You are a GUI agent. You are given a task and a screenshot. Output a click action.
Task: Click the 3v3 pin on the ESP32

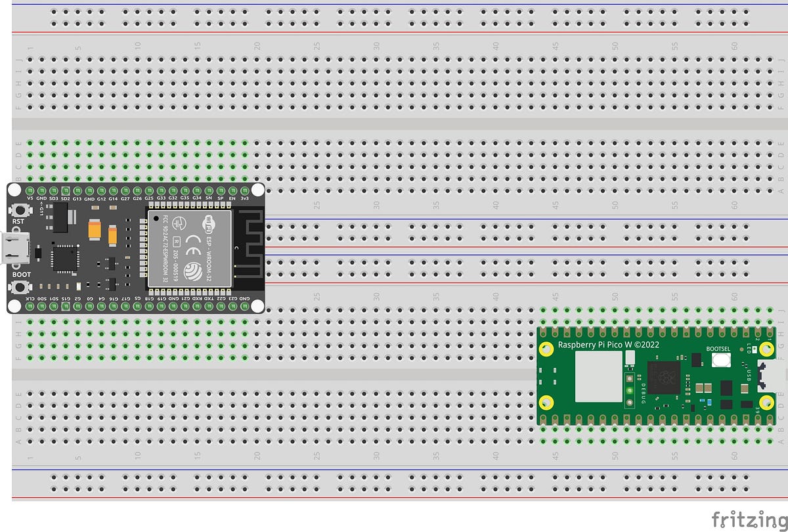point(244,191)
